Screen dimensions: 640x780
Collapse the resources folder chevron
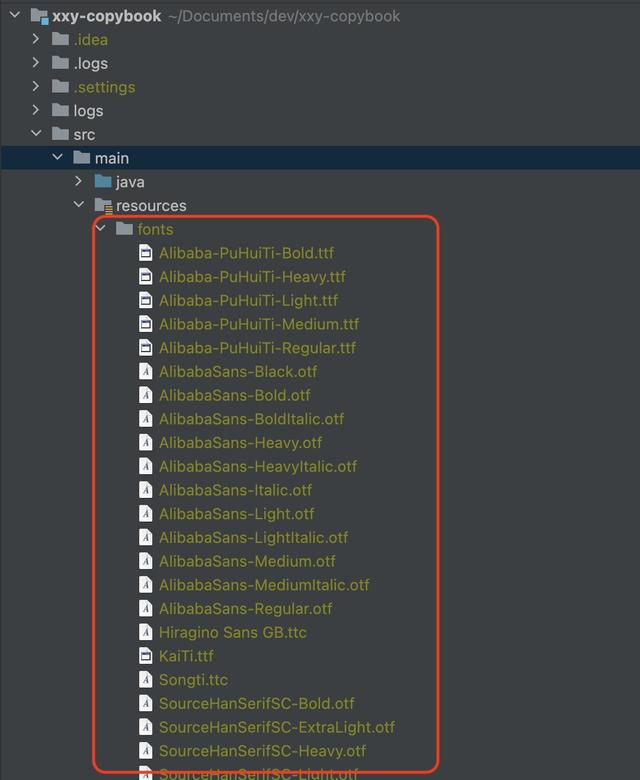tap(79, 204)
